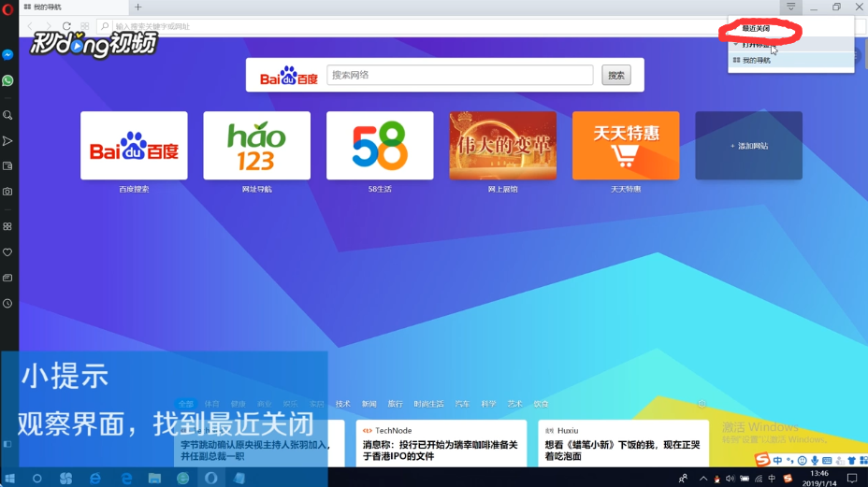Go back with the navigation arrow

pos(30,26)
